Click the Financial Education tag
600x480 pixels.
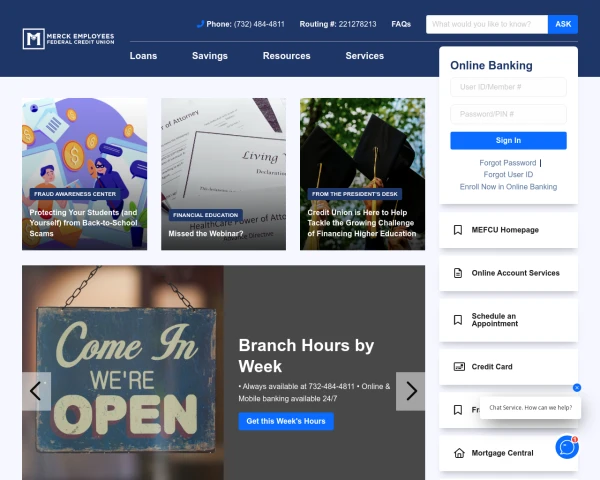(205, 215)
